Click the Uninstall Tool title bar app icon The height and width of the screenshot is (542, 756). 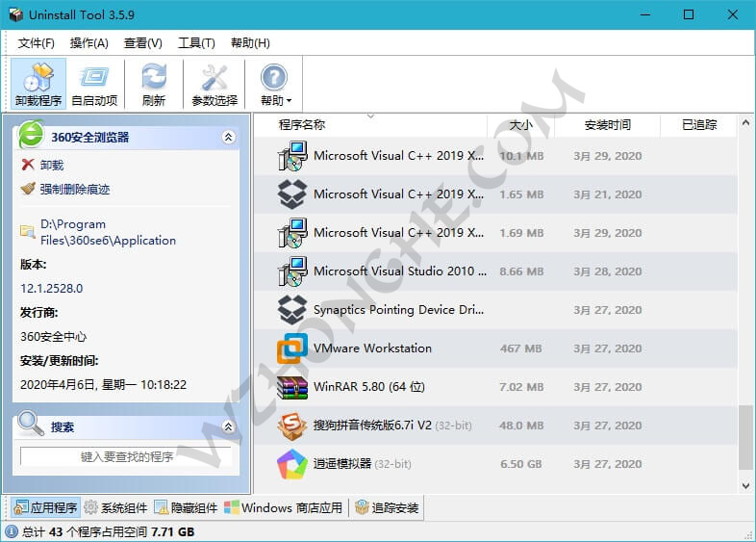pos(15,14)
